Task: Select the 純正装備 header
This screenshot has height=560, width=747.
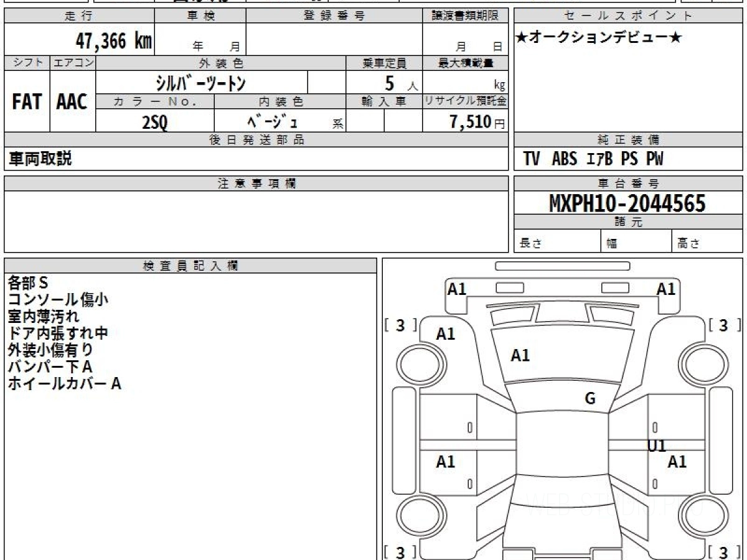Action: pos(628,140)
